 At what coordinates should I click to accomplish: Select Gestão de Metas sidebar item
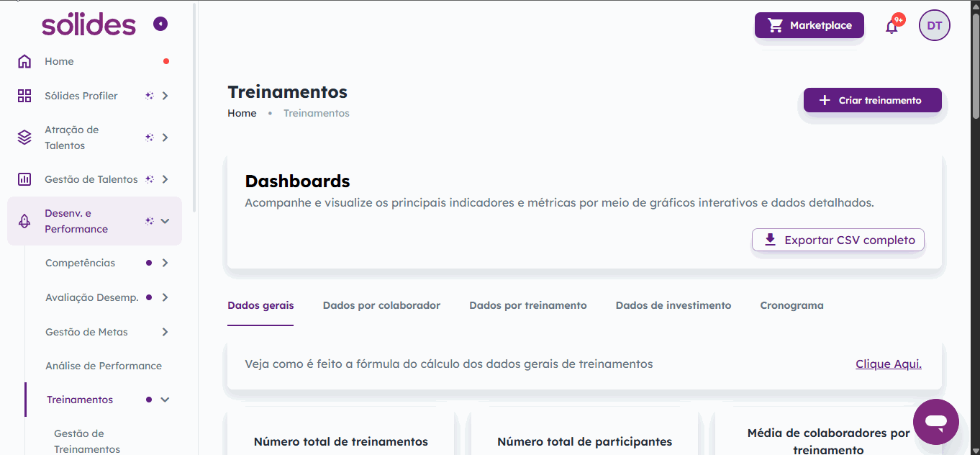click(x=86, y=332)
